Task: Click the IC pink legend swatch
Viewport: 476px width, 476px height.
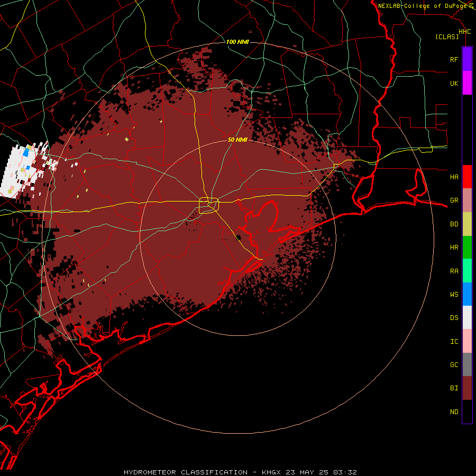Action: pyautogui.click(x=467, y=341)
